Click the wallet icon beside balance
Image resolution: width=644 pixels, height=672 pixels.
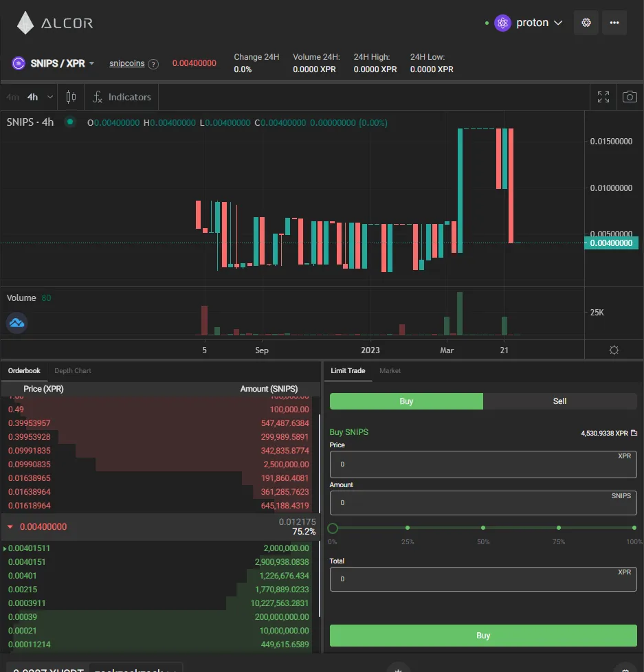[x=634, y=433]
